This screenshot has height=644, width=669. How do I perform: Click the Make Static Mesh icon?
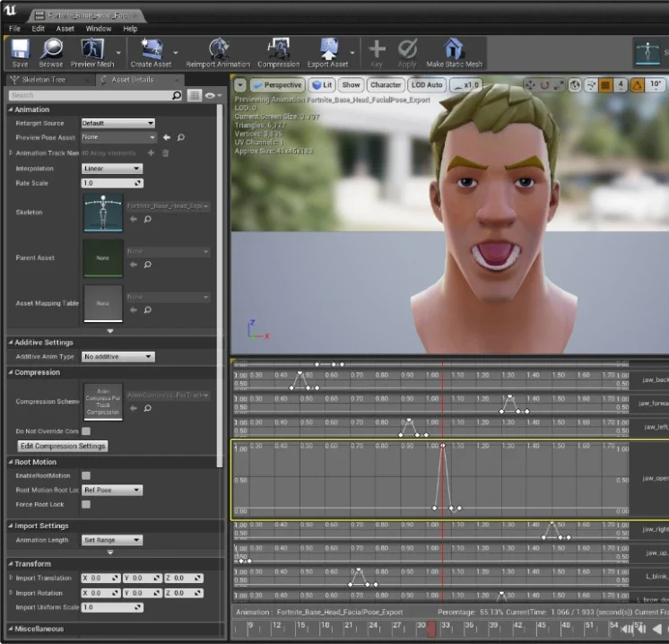tap(454, 53)
